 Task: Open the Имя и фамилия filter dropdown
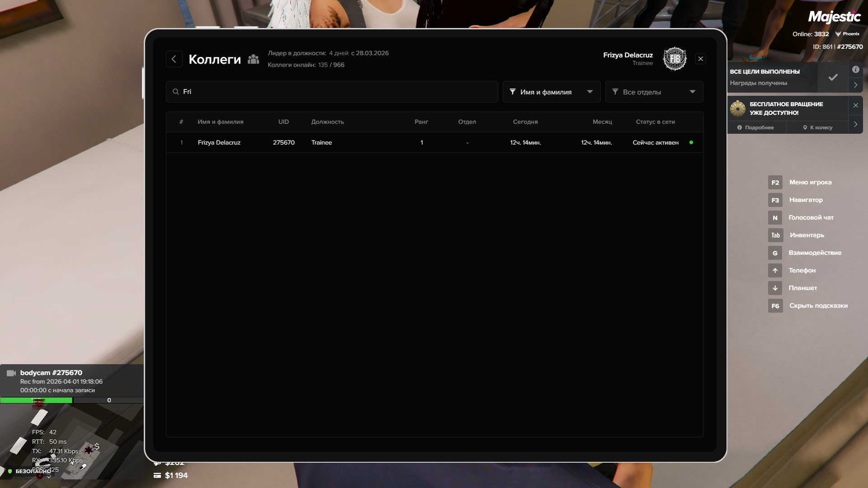point(551,92)
